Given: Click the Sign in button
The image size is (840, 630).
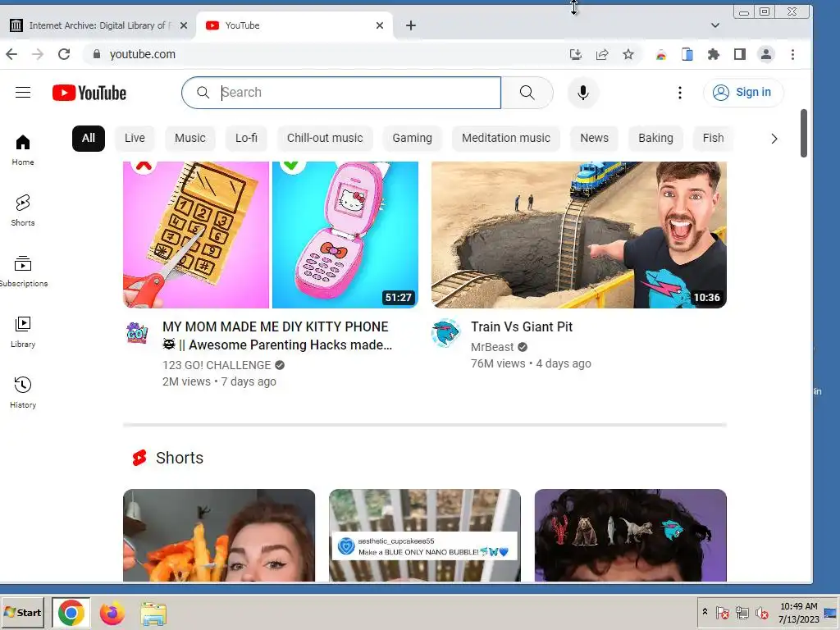Looking at the screenshot, I should pos(743,93).
